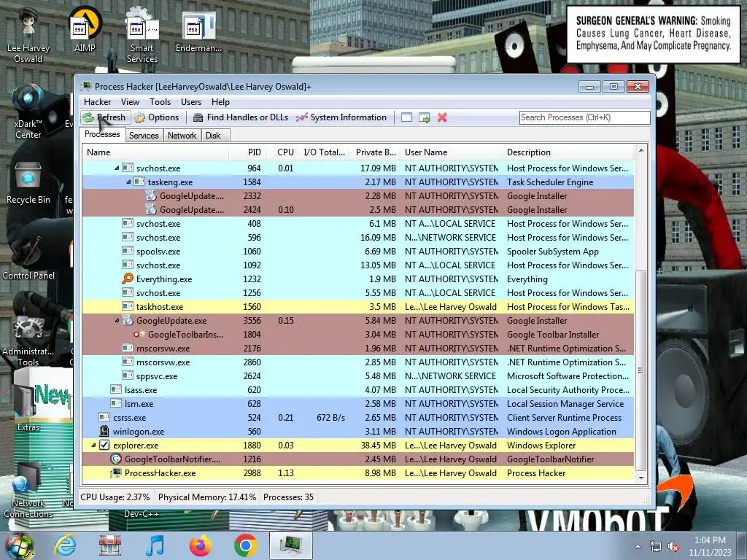Screen dimensions: 747x560
Task: Open Find Handles or DLLs
Action: pyautogui.click(x=241, y=117)
